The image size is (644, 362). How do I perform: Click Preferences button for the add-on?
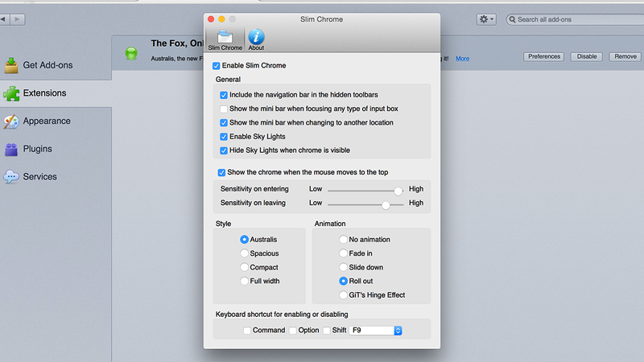(544, 56)
